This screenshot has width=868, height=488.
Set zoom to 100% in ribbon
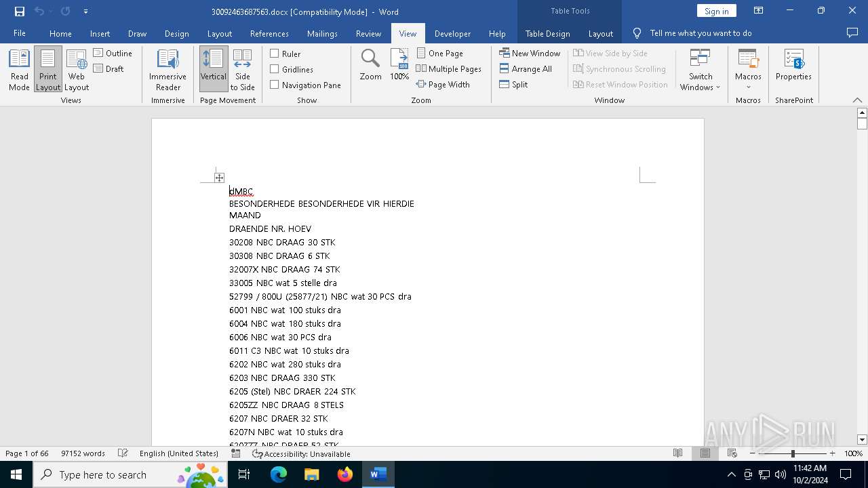point(399,65)
